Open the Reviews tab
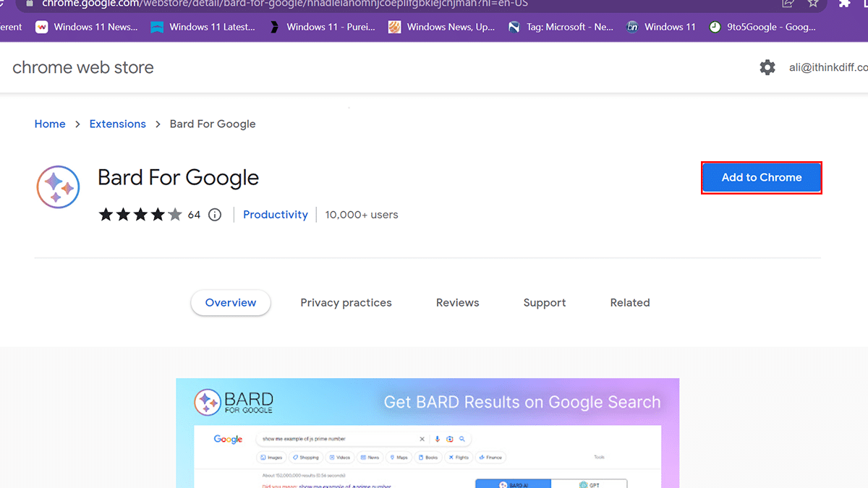This screenshot has height=488, width=868. coord(457,303)
